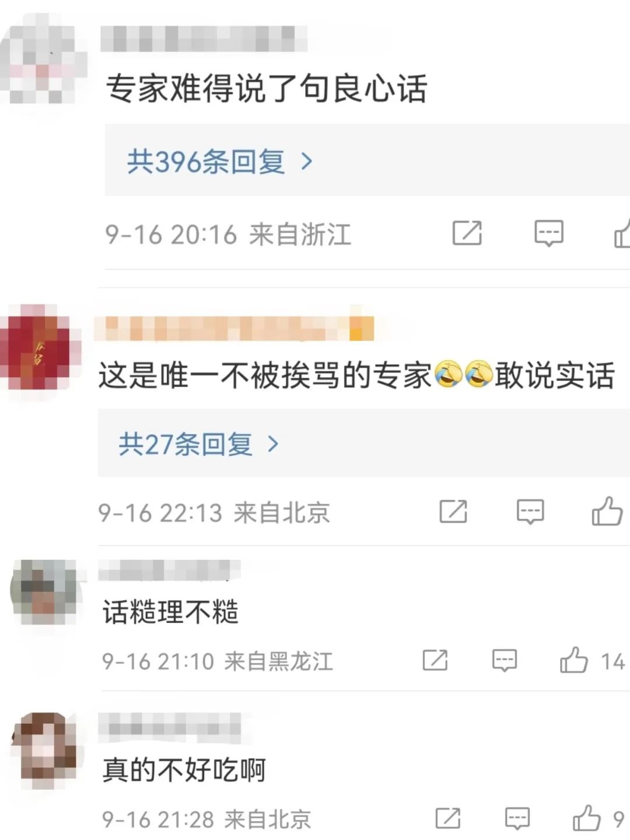Open the blurred username above 专家难得说了句良心话
The height and width of the screenshot is (840, 630).
click(x=204, y=39)
